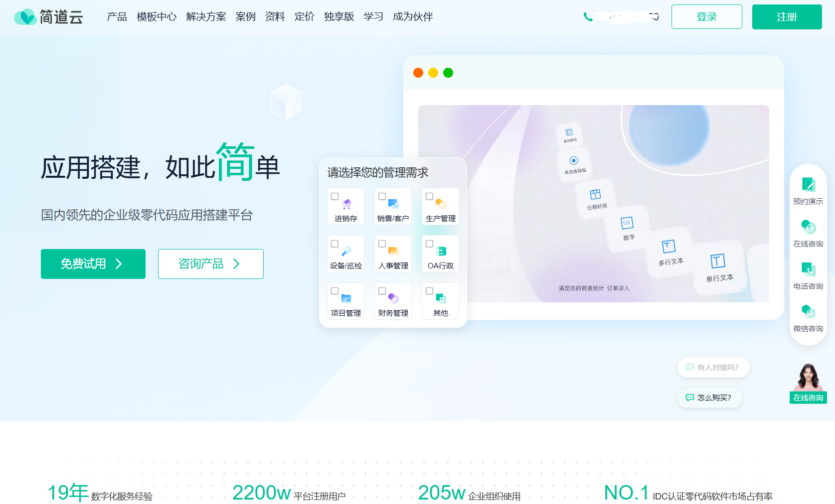The height and width of the screenshot is (504, 835).
Task: Click the yellow window dot
Action: [433, 73]
